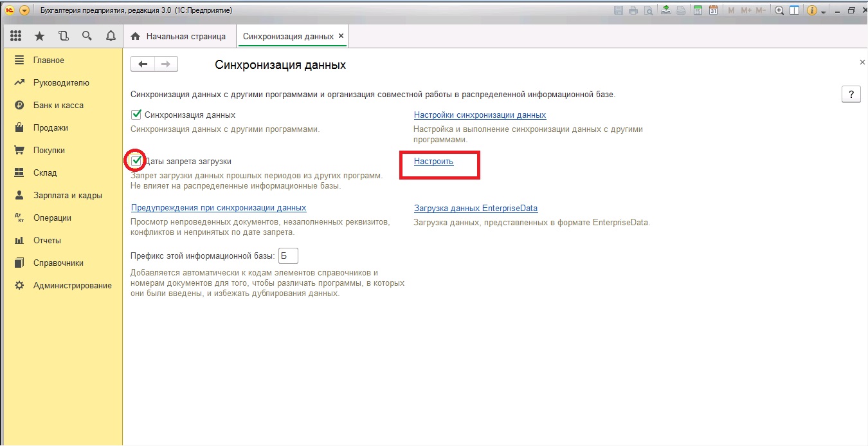
Task: Open the calculator icon in title bar
Action: click(x=698, y=10)
